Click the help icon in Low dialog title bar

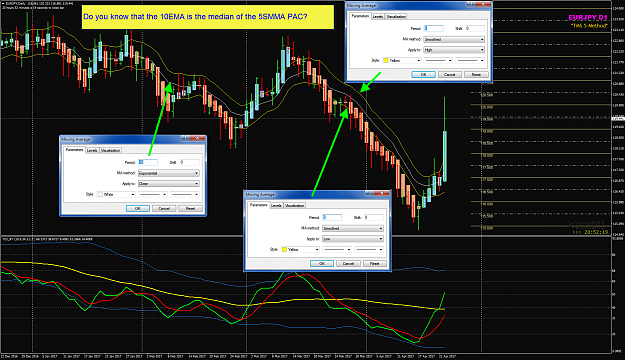369,193
